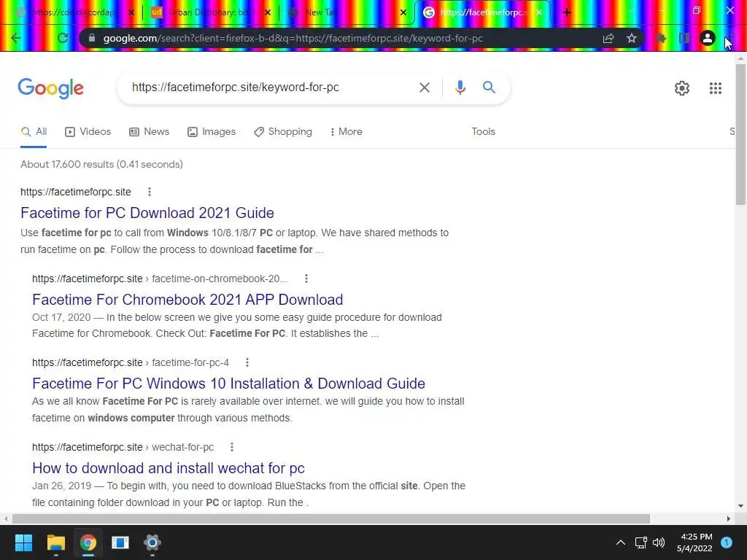Click the scroll-down arrow of the page
This screenshot has width=747, height=560.
[x=740, y=506]
